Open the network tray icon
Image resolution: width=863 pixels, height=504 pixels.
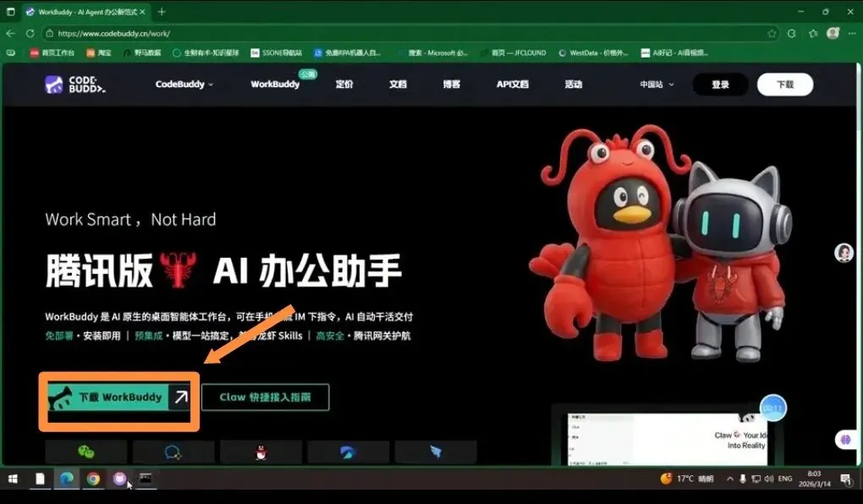[756, 479]
